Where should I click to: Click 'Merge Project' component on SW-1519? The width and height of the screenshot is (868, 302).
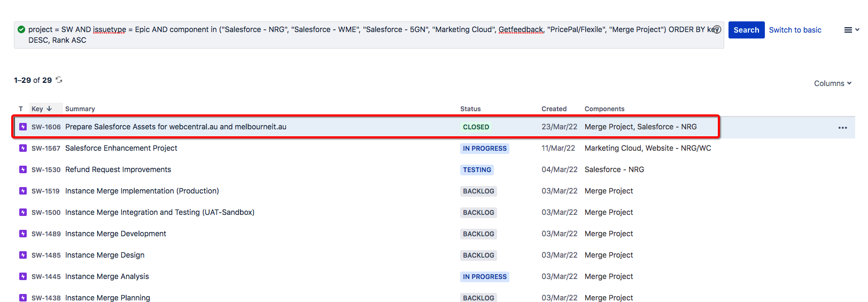point(609,191)
